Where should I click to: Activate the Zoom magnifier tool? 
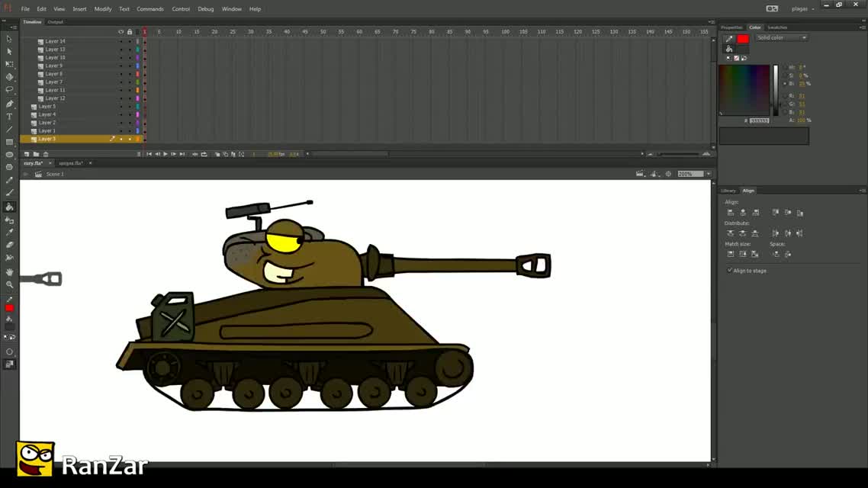9,284
